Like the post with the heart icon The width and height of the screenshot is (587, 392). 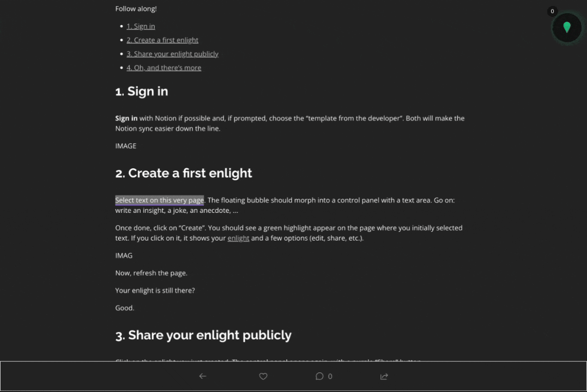[x=263, y=376]
